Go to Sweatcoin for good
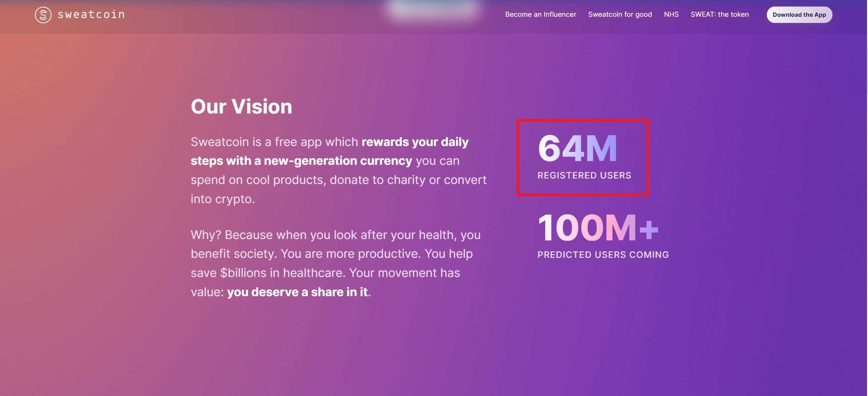This screenshot has width=868, height=396. [x=620, y=14]
